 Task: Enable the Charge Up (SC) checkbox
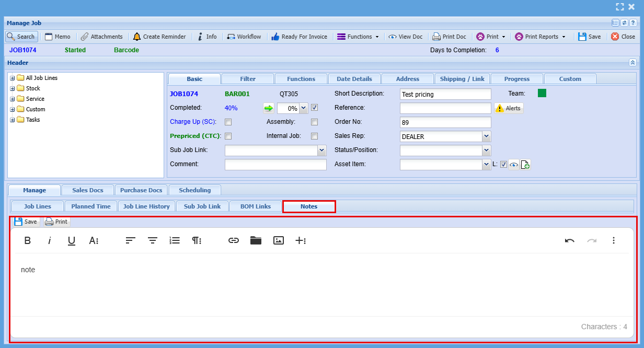tap(228, 122)
